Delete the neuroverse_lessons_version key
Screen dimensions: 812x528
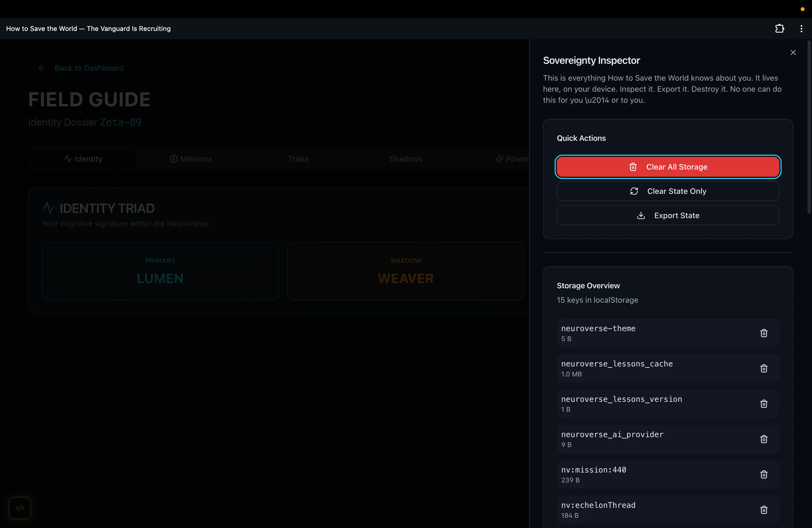pyautogui.click(x=764, y=403)
